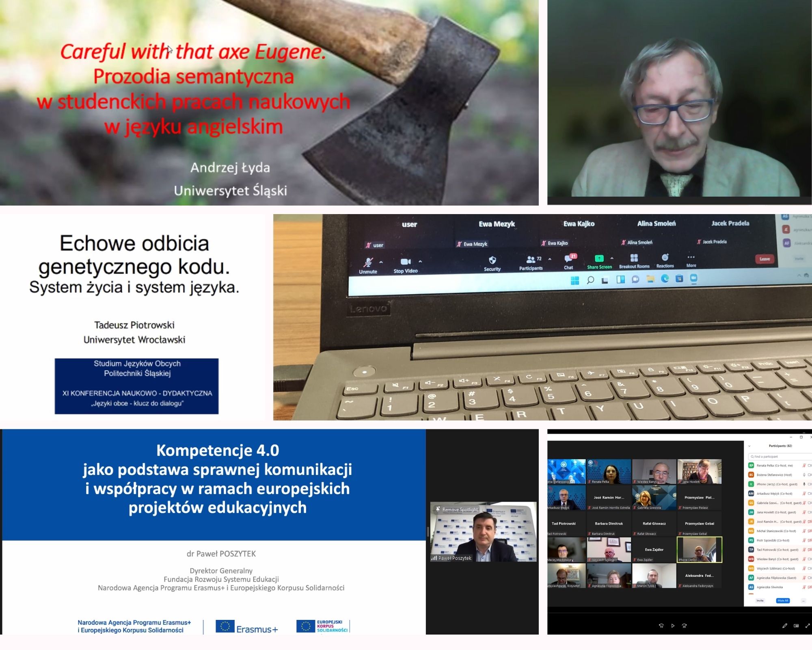Click 'dr Paweł POSZYTEK' on Kompetencje slide
The height and width of the screenshot is (650, 812).
tap(221, 554)
